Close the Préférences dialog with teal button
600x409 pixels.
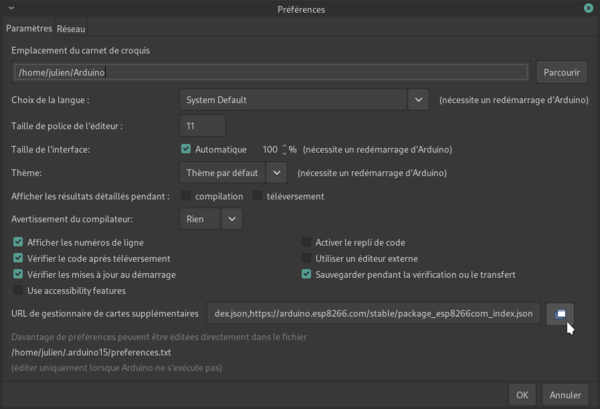pyautogui.click(x=588, y=8)
